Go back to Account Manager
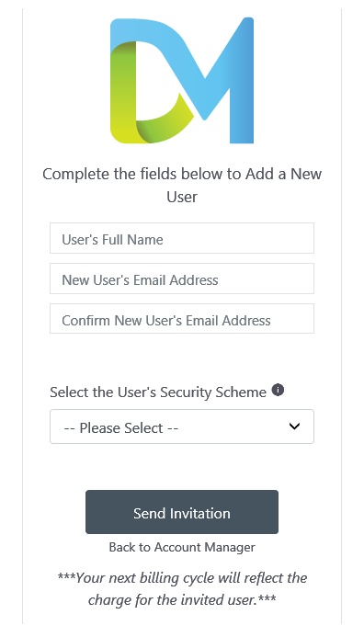 tap(182, 547)
